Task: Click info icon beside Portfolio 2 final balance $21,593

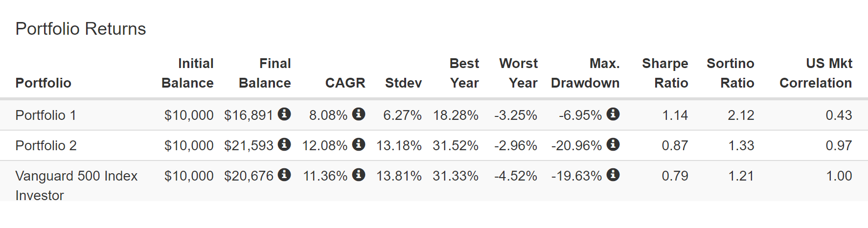Action: [284, 144]
